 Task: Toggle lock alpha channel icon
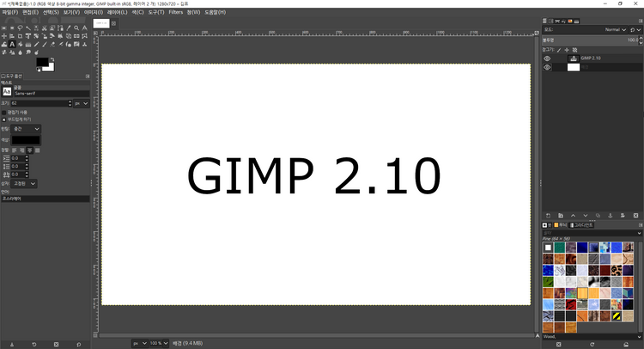pos(574,50)
